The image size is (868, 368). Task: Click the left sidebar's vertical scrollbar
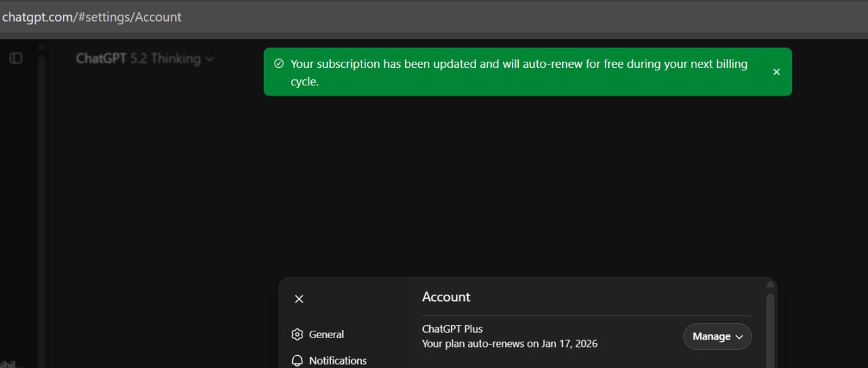[x=41, y=203]
